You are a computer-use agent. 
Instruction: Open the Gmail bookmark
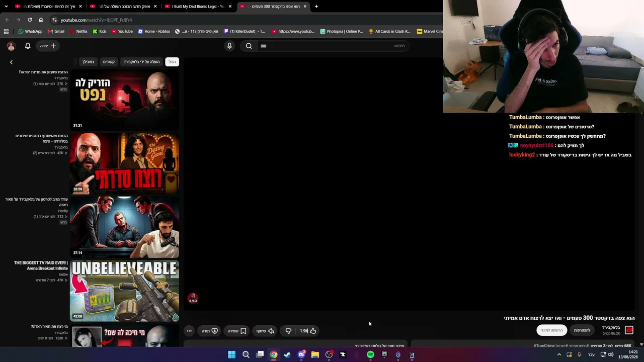[x=56, y=31]
